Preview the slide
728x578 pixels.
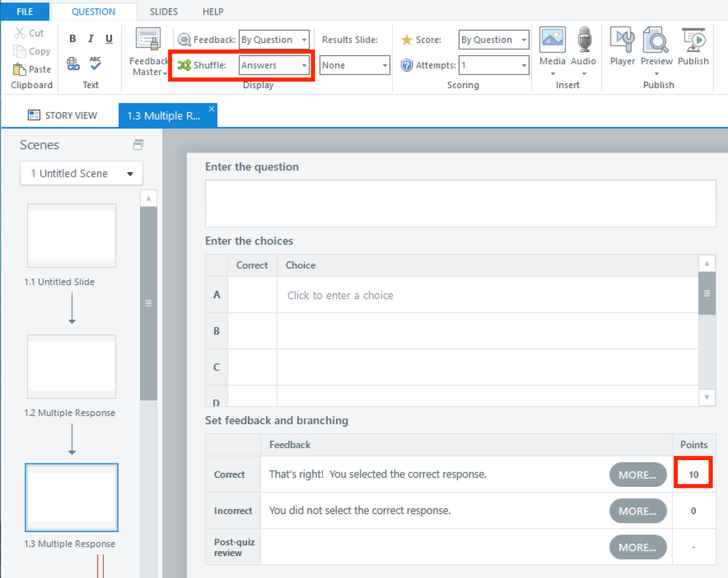[x=657, y=47]
